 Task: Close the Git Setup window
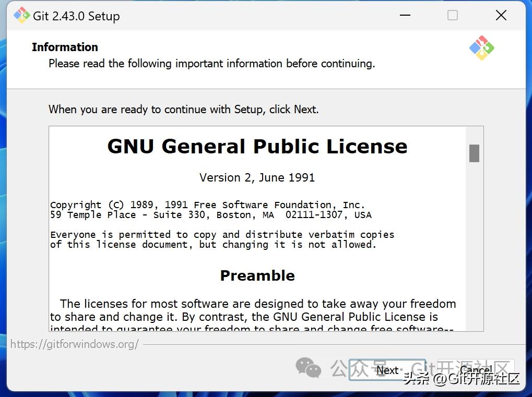point(501,16)
